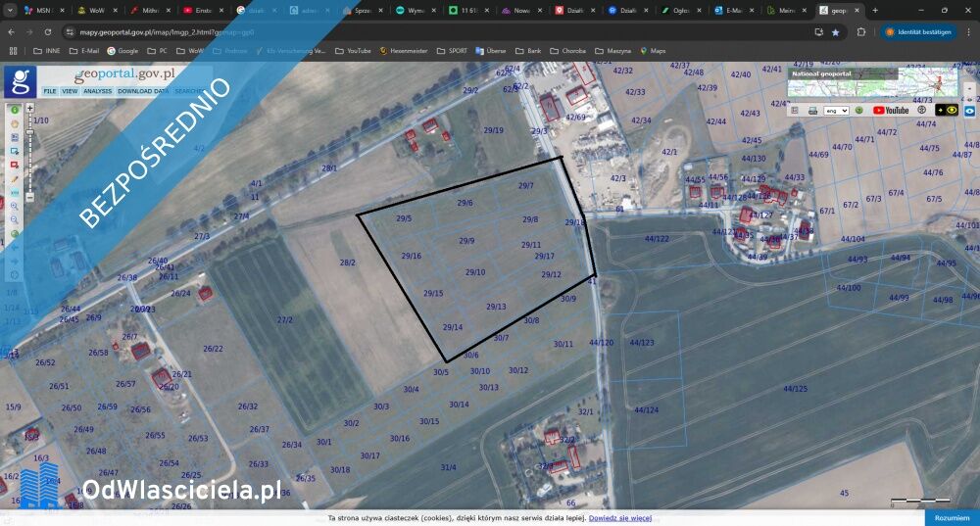Viewport: 980px width, 526px height.
Task: Click the green globe full extent tool
Action: click(x=15, y=234)
